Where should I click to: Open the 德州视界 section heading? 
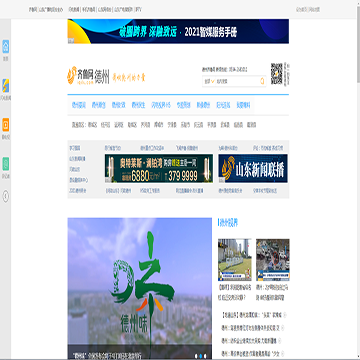[x=229, y=223]
